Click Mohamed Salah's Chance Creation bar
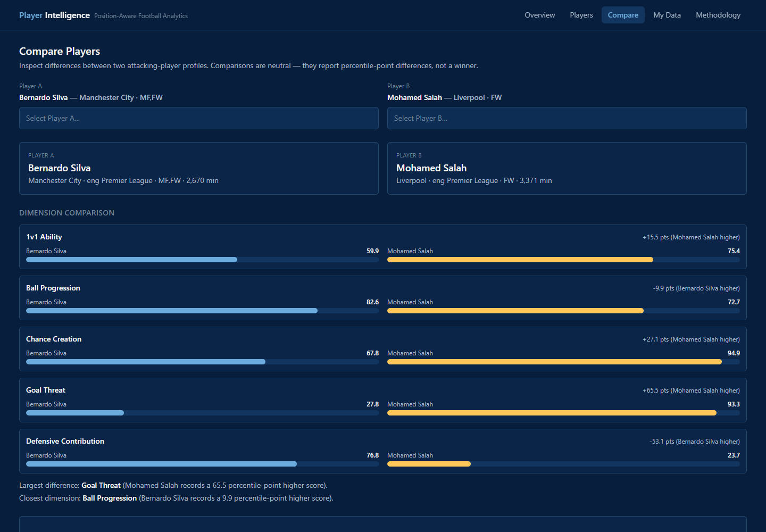 click(x=563, y=362)
